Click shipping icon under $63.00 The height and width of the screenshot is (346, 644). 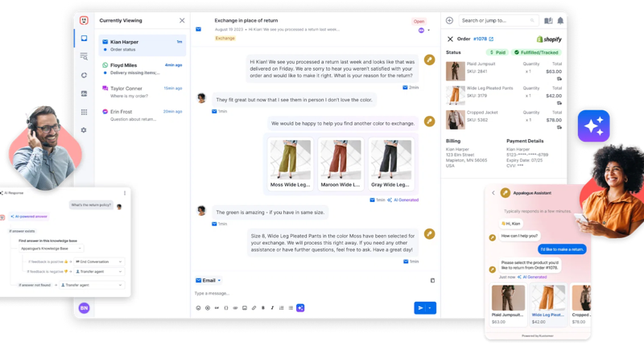[x=559, y=79]
